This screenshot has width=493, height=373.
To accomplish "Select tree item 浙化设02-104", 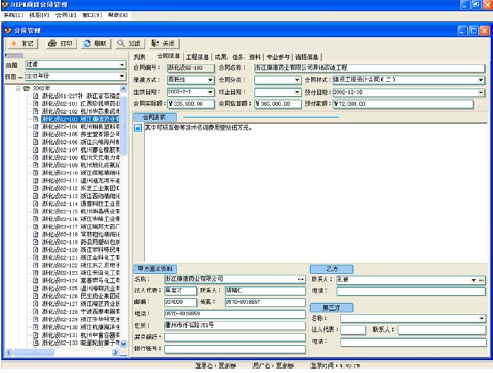I will click(x=80, y=127).
